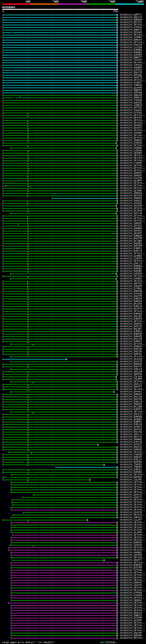Click hit label UniRef100_A8KB62
The width and height of the screenshot is (146, 644).
point(131,552)
